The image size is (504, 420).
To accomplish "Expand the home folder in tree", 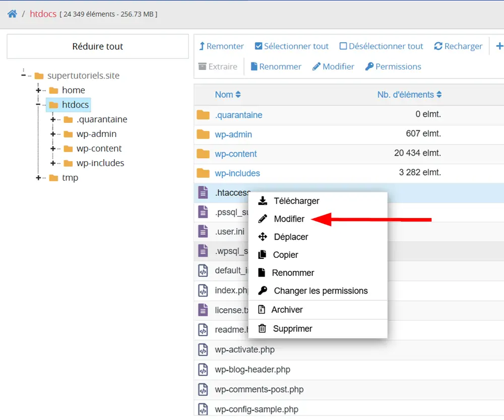I will [38, 90].
